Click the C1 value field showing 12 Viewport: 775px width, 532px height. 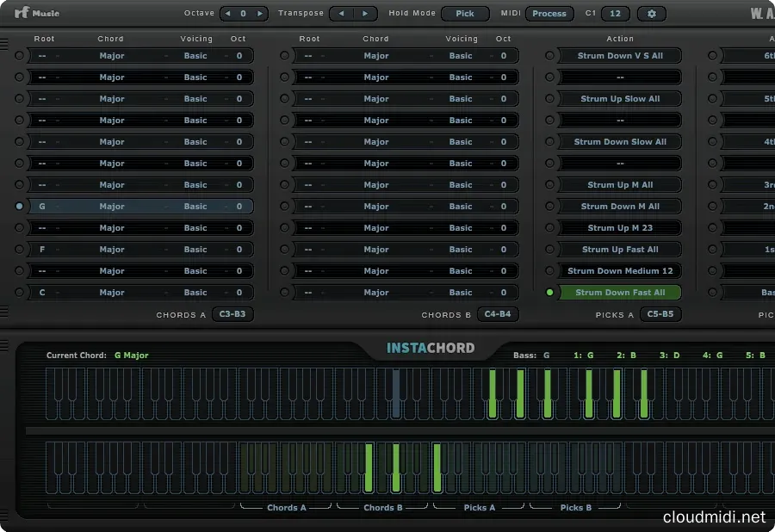pos(614,14)
